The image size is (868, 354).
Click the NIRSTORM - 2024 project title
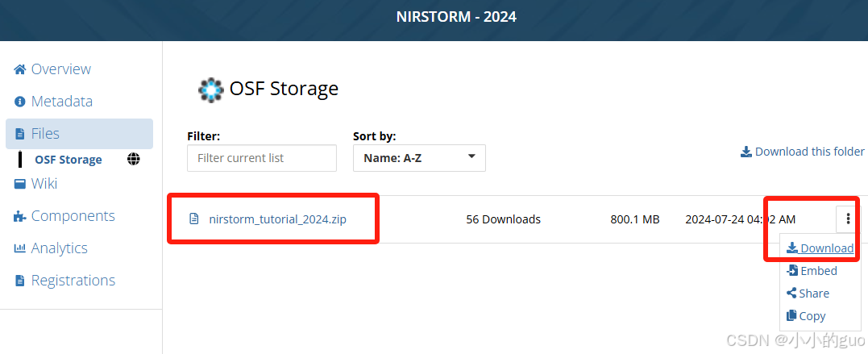[x=457, y=17]
